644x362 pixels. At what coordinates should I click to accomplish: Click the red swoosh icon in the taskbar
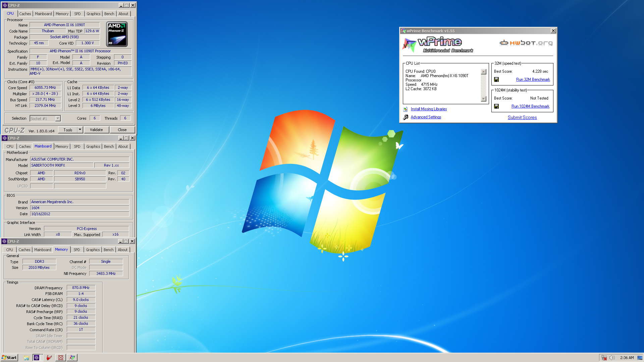tap(49, 358)
